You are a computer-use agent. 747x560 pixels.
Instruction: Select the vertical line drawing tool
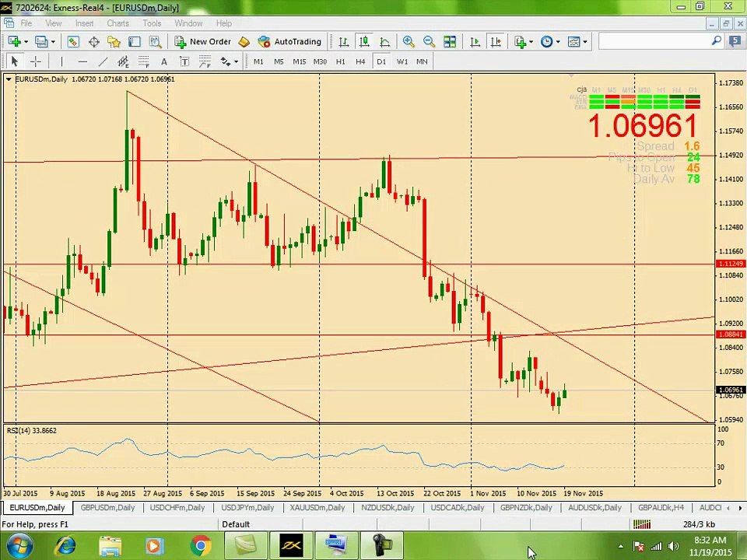tap(61, 61)
